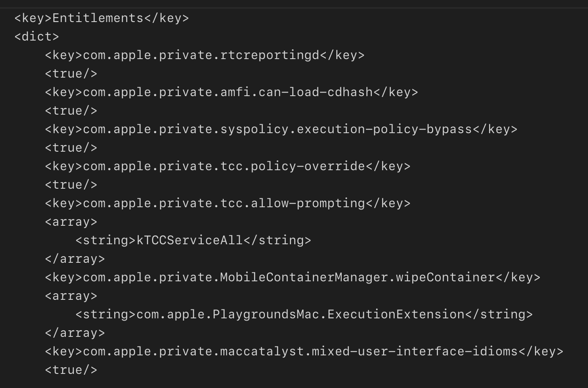This screenshot has width=588, height=388.
Task: Click the true tag below execution-policy-bypass
Action: point(71,148)
